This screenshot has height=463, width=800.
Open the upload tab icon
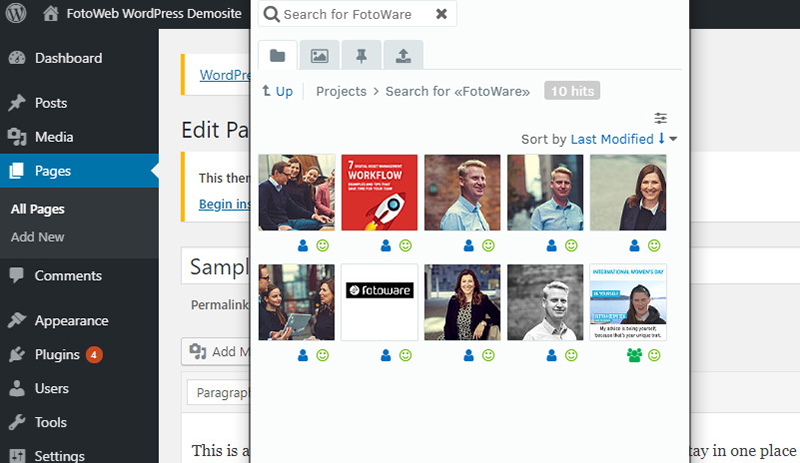coord(403,55)
